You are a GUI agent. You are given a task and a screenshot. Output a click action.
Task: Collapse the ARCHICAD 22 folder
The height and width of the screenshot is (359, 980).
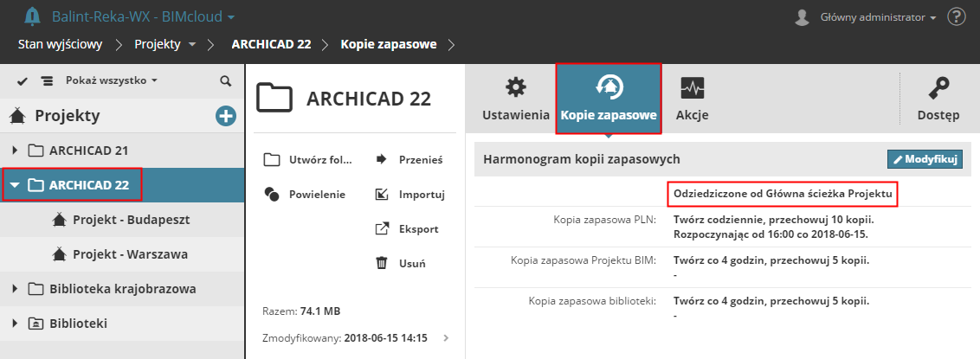pyautogui.click(x=16, y=185)
